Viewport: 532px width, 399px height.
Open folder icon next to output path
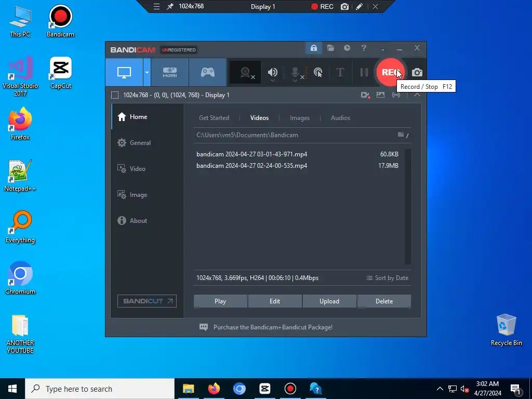401,135
